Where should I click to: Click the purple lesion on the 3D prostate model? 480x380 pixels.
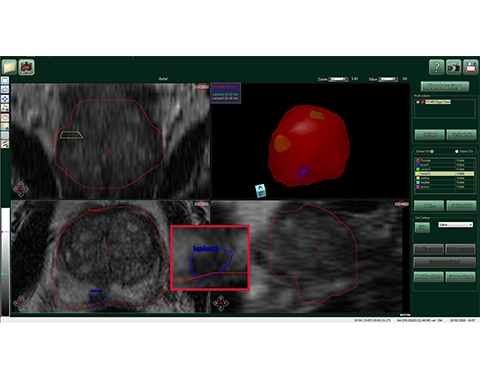pyautogui.click(x=304, y=172)
